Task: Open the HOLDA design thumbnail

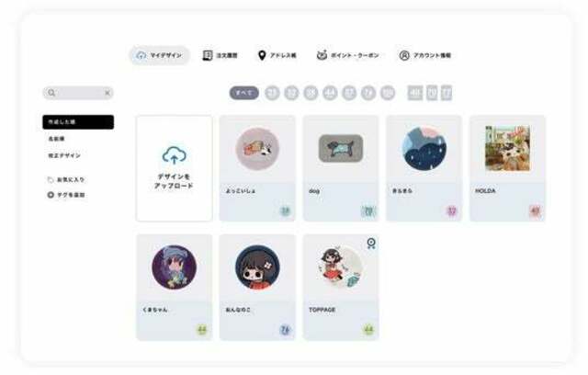Action: point(507,148)
